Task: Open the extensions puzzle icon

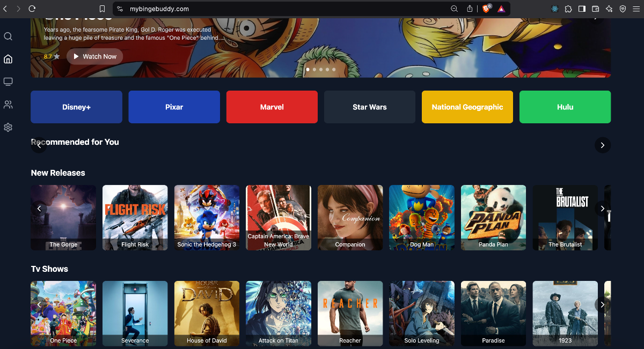Action: (x=569, y=9)
